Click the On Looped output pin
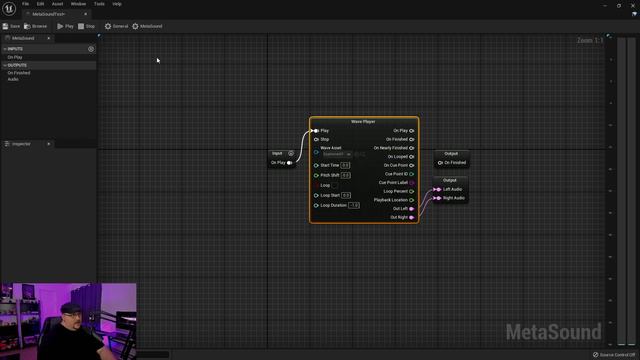Viewport: 640px width, 360px height. 411,157
